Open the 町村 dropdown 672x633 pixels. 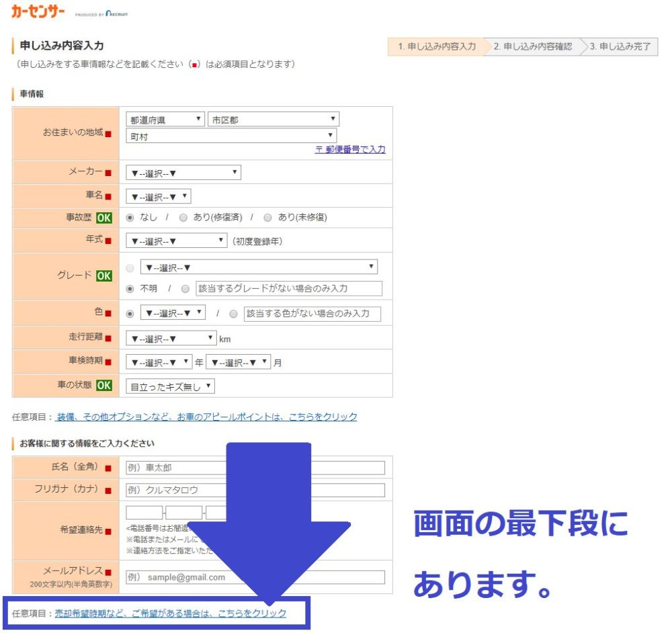coord(231,136)
